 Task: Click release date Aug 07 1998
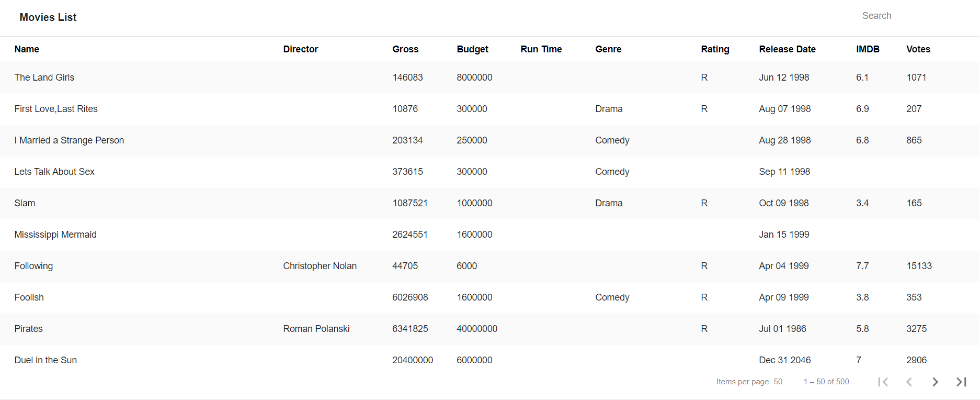[785, 109]
